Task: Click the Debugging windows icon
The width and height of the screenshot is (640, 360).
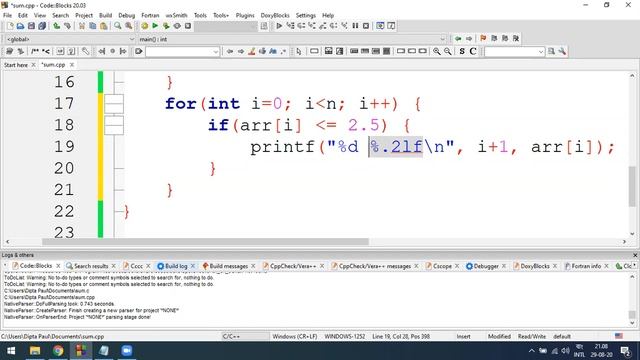Action: coord(380,26)
